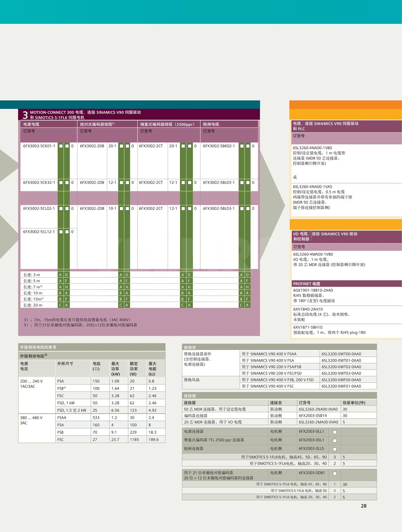Click order number 6SL3200-0WT00-0AA0
The height and width of the screenshot is (532, 402).
coord(341,354)
